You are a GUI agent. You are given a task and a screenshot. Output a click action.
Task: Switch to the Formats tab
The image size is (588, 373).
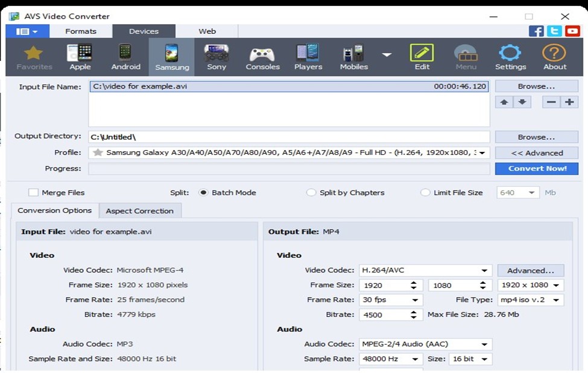[x=81, y=31]
